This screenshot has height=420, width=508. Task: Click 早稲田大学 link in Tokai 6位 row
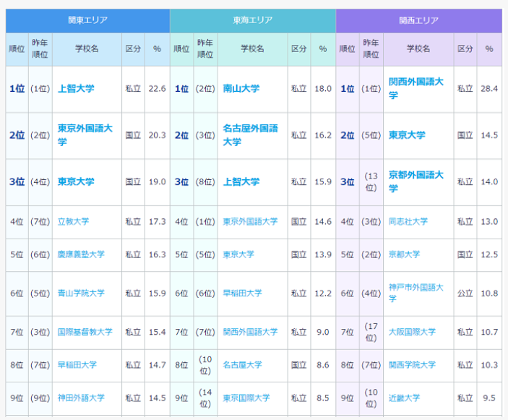pos(242,293)
